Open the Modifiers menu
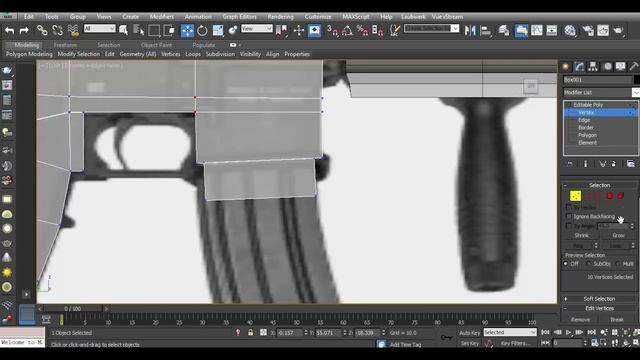 [x=162, y=17]
